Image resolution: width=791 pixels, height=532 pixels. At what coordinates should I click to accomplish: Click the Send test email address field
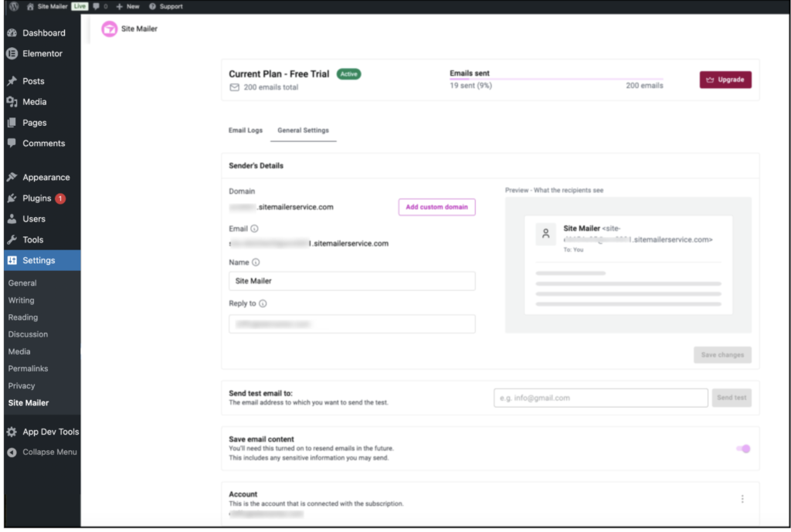pyautogui.click(x=600, y=398)
